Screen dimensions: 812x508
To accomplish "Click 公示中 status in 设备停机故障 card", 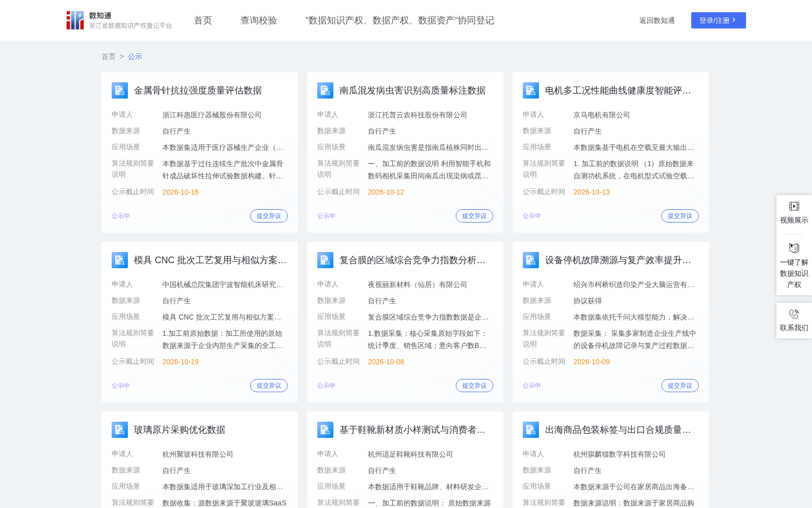I will point(532,386).
